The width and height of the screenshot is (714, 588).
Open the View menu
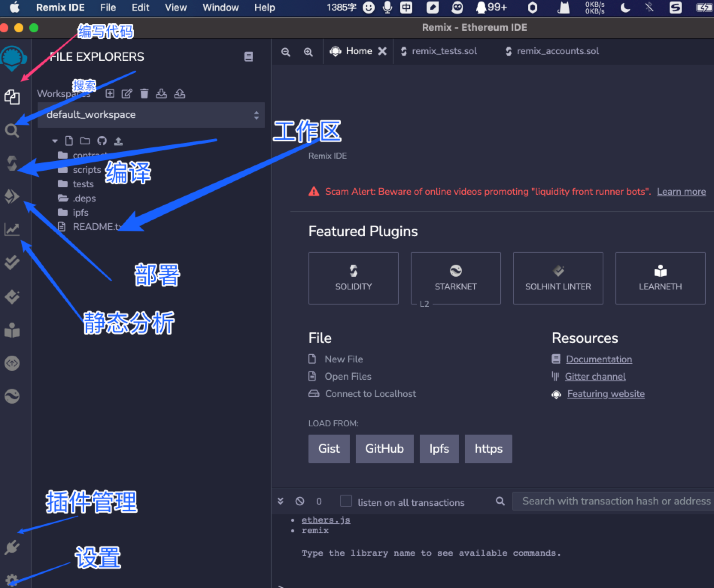click(176, 8)
